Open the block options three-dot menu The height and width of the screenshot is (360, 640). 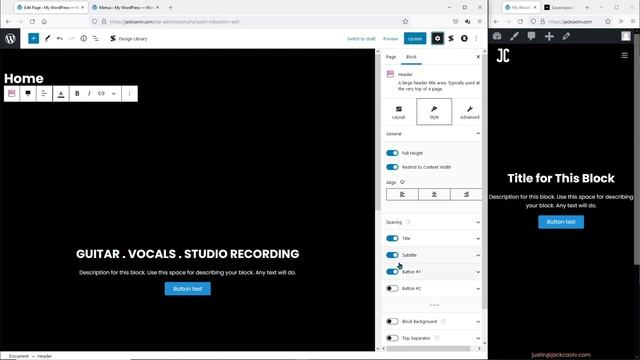[x=129, y=93]
